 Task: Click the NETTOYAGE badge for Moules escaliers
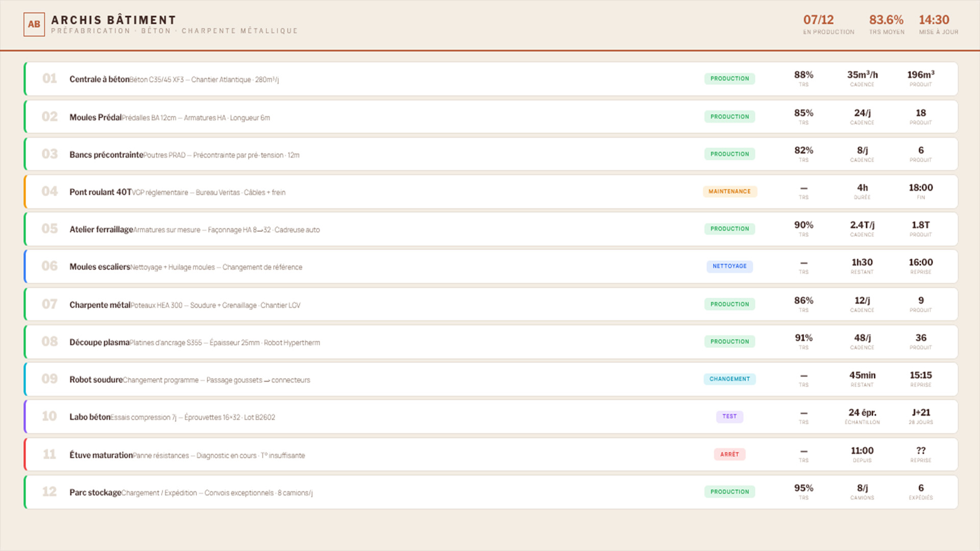tap(729, 266)
